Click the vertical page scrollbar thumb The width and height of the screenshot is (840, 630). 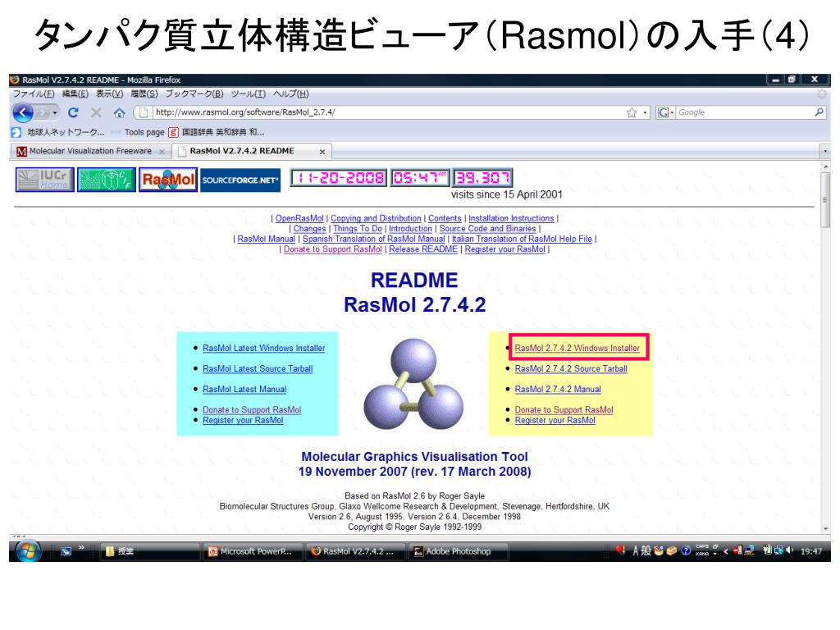[x=825, y=199]
